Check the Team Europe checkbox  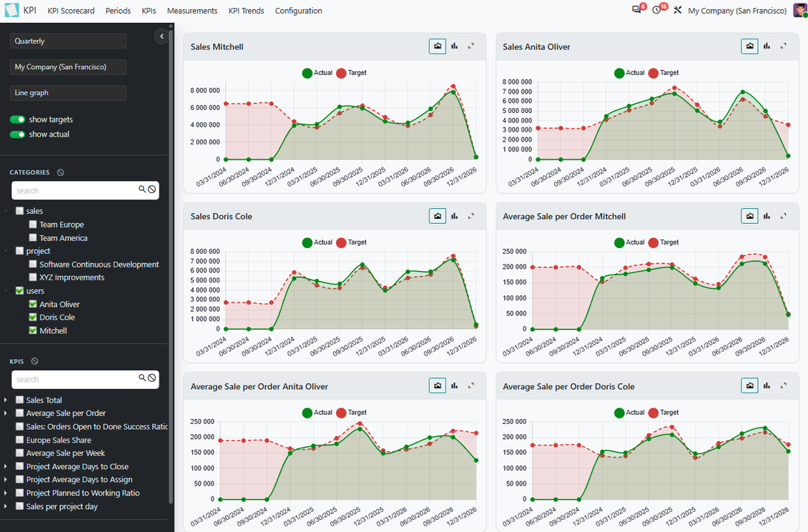pyautogui.click(x=33, y=225)
